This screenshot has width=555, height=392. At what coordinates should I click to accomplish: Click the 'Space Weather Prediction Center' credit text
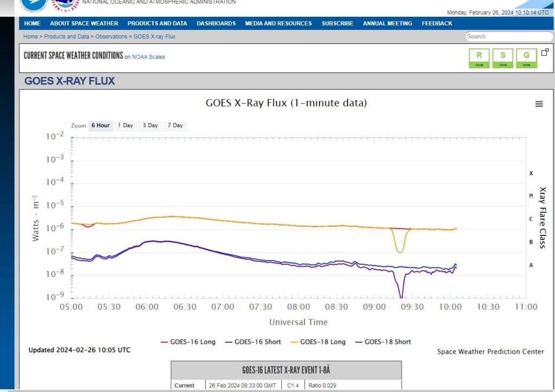point(490,351)
